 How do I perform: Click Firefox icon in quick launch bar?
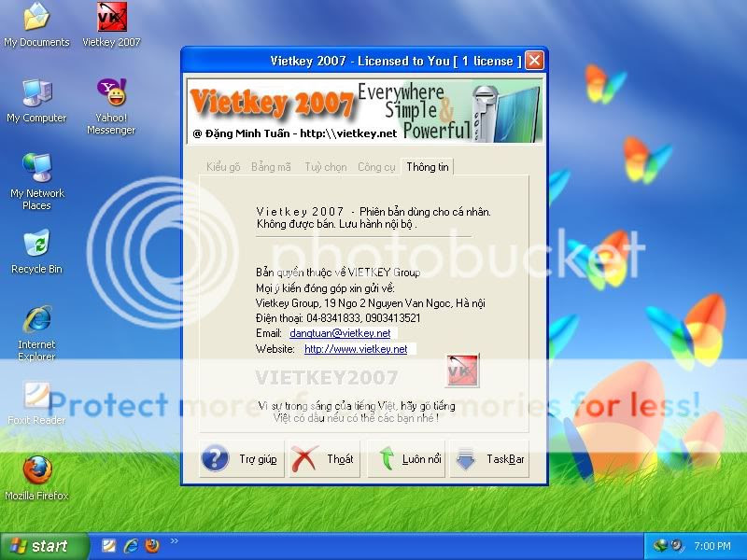pos(152,545)
